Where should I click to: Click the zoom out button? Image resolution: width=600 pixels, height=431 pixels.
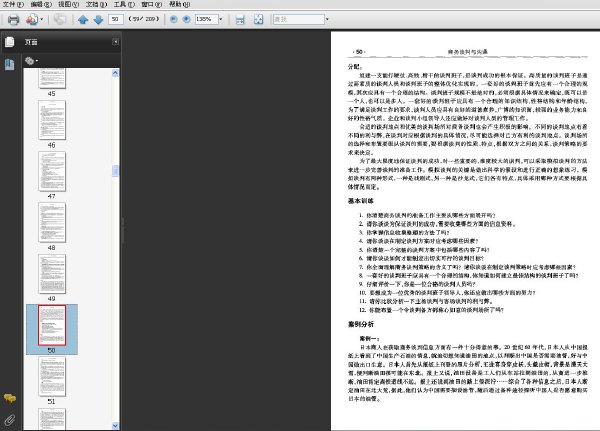[x=173, y=19]
